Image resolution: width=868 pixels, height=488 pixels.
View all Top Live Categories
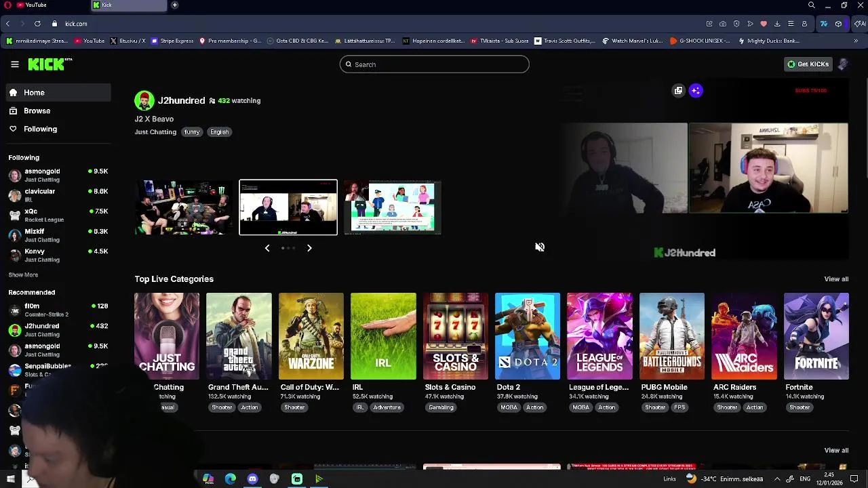tap(836, 279)
